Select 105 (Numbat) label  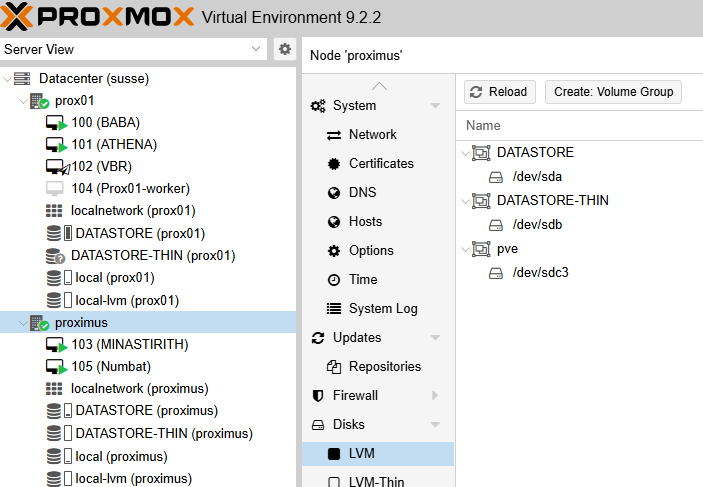[111, 366]
